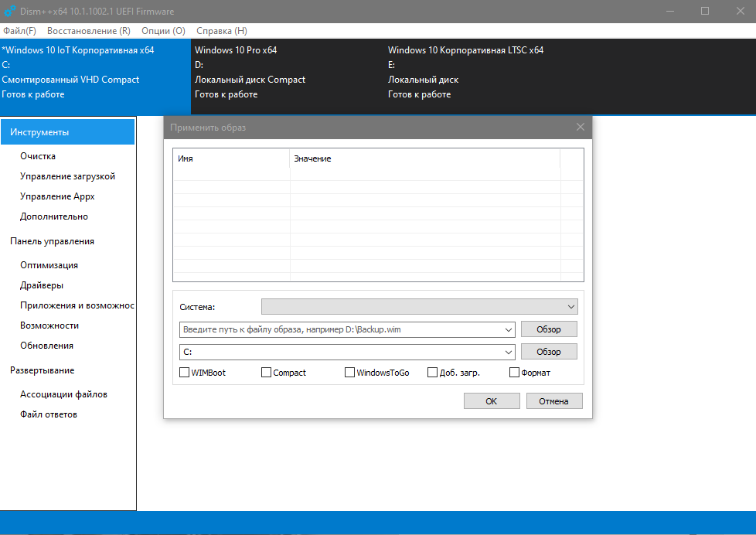Enable the WIMBoot checkbox
The height and width of the screenshot is (535, 756).
[x=184, y=373]
